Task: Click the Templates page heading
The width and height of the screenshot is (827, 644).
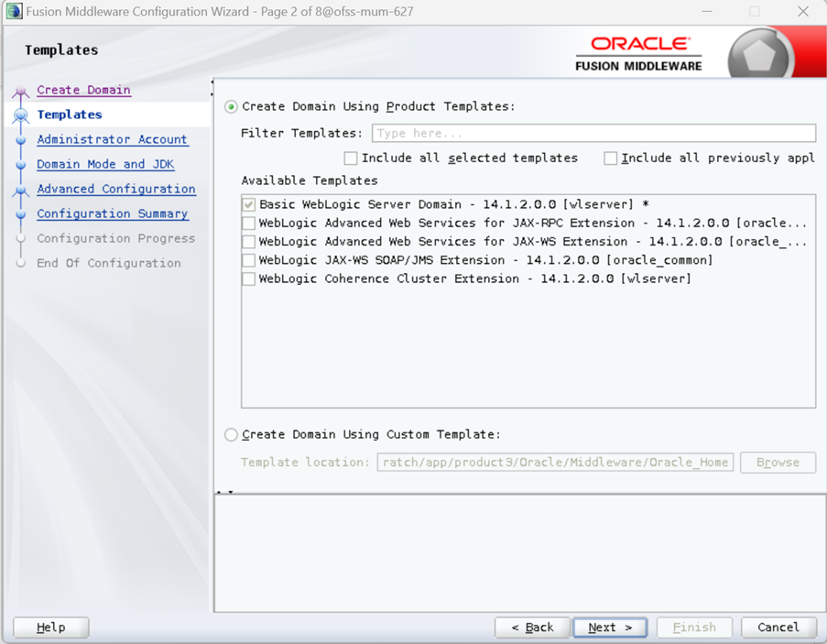Action: pyautogui.click(x=61, y=50)
